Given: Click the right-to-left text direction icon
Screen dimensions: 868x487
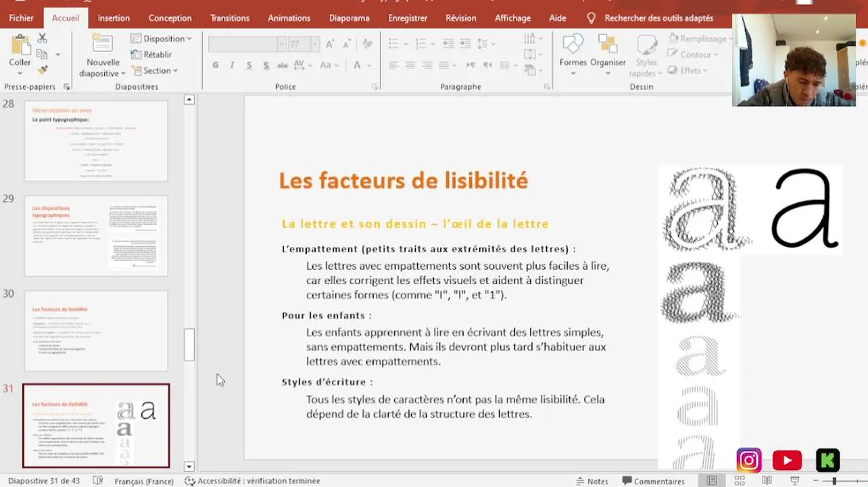Looking at the screenshot, I should tap(487, 66).
